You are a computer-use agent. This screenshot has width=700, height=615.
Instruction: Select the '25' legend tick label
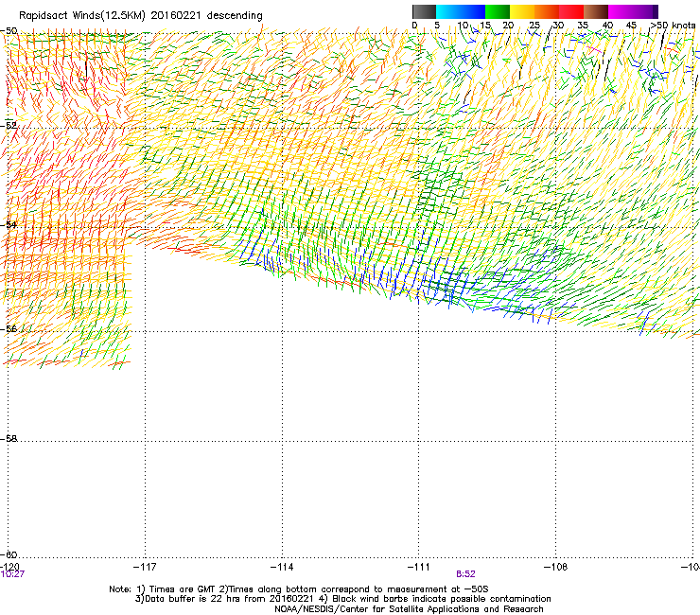click(x=534, y=26)
